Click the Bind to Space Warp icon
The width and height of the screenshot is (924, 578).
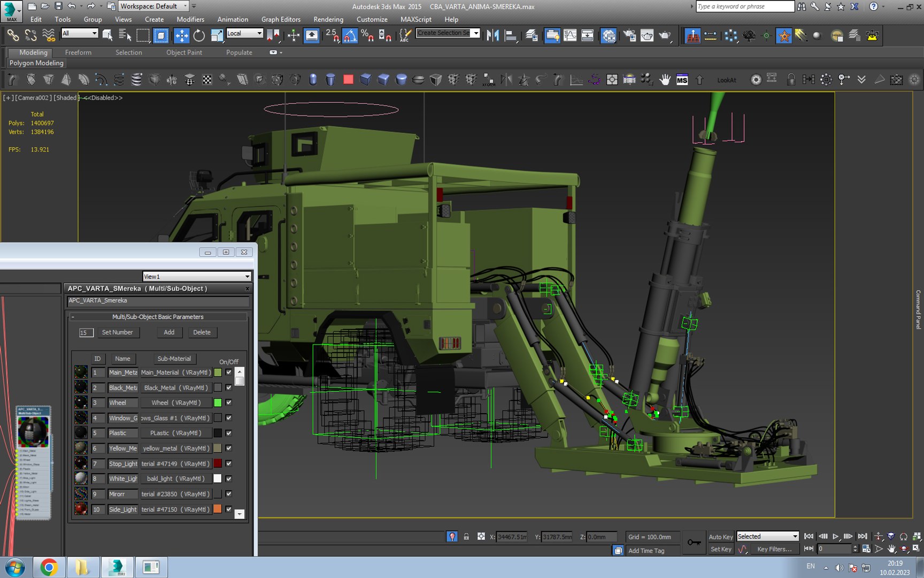[x=49, y=35]
